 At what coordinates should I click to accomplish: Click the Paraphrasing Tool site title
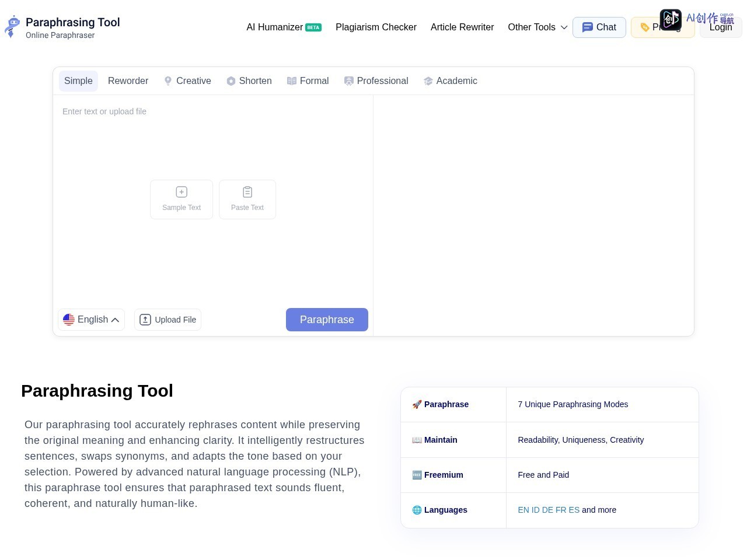73,22
